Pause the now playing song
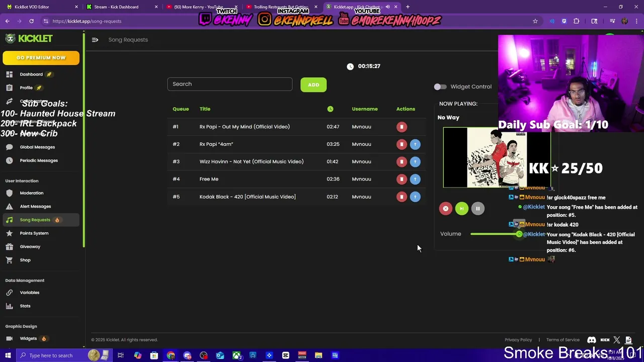The image size is (644, 362). tap(478, 209)
